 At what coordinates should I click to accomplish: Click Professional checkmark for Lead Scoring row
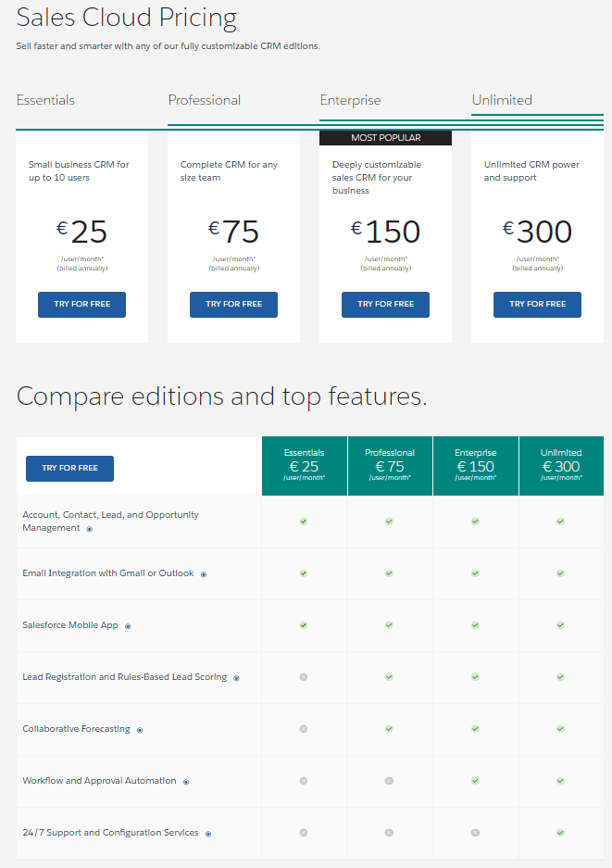pos(390,677)
